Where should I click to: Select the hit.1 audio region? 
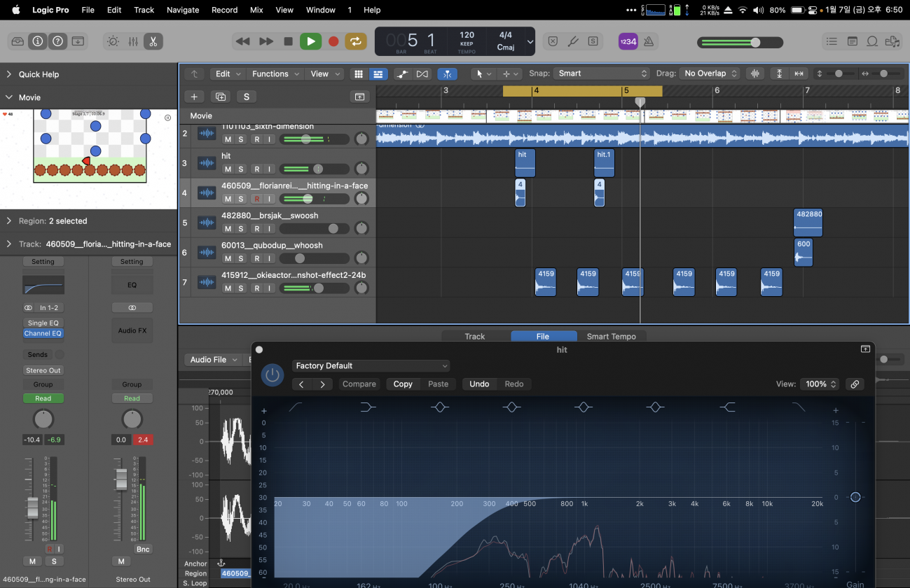(x=604, y=163)
